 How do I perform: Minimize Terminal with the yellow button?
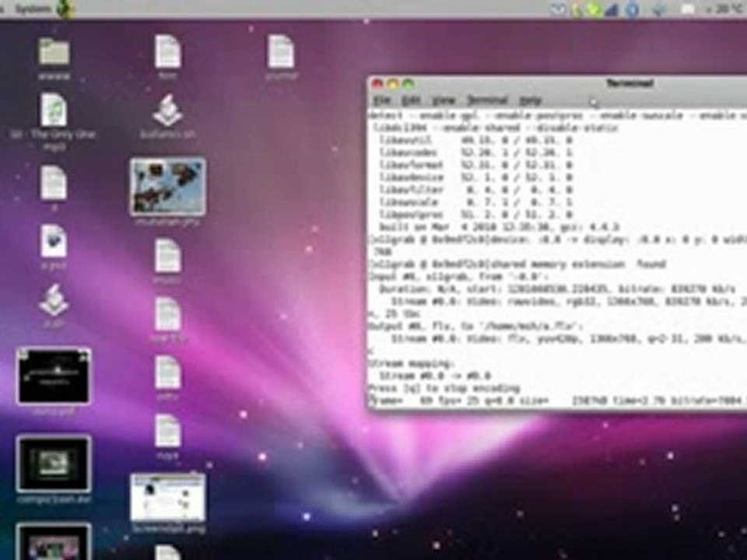393,84
